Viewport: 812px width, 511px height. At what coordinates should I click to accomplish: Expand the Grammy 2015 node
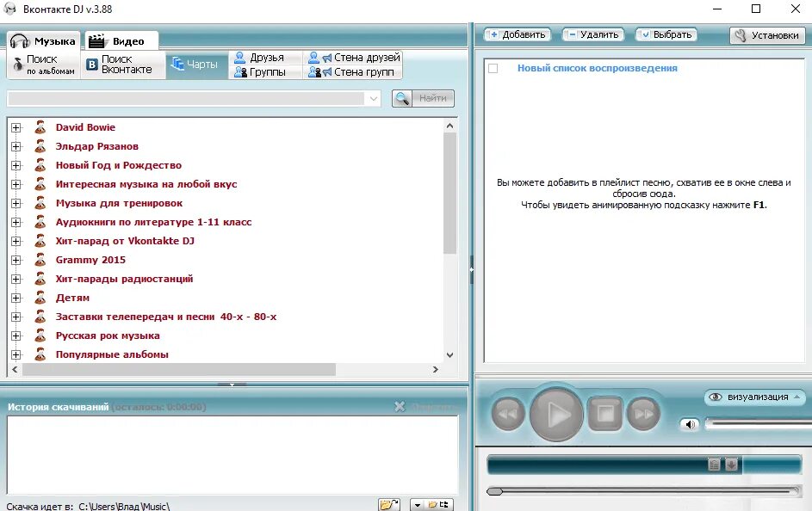16,260
